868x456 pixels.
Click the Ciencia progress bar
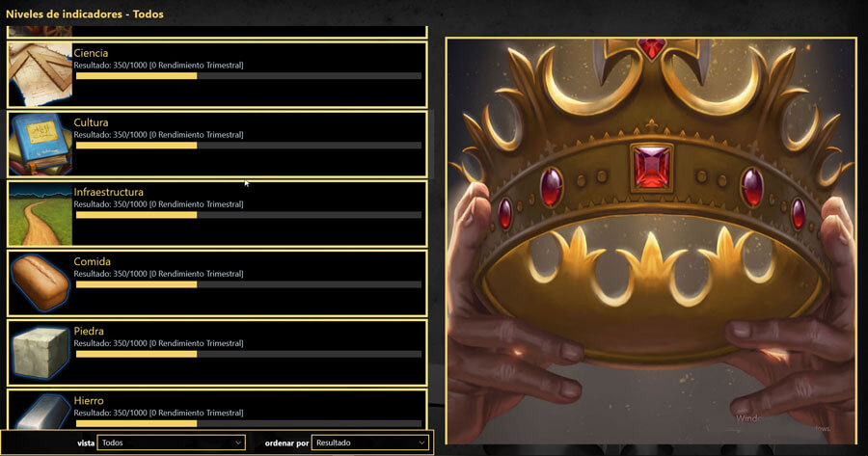coord(249,76)
